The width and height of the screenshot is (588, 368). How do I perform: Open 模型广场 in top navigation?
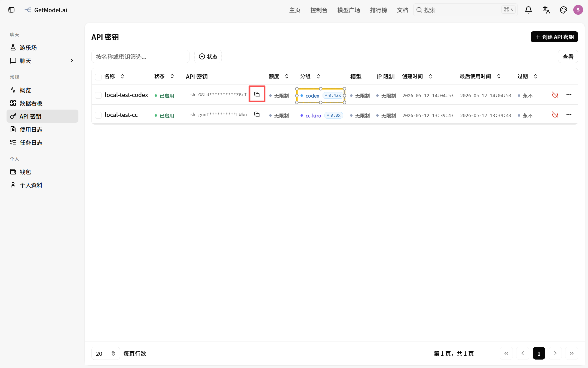pos(349,10)
